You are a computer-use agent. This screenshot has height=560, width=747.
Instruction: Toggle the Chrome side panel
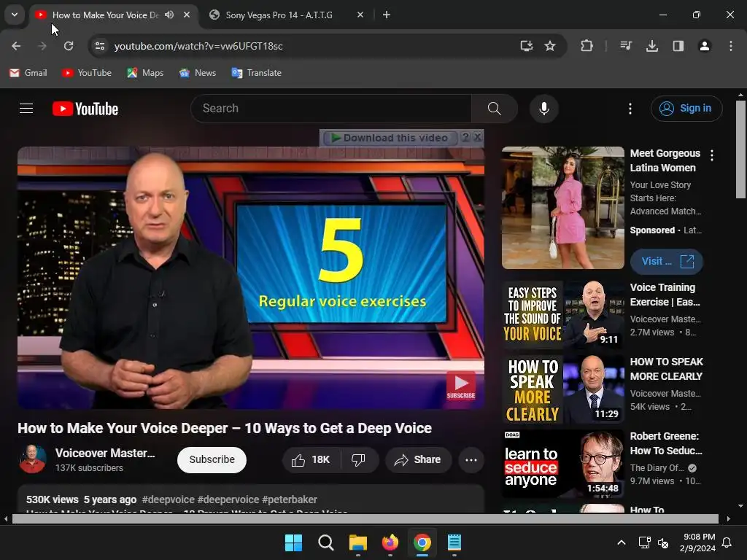point(678,46)
